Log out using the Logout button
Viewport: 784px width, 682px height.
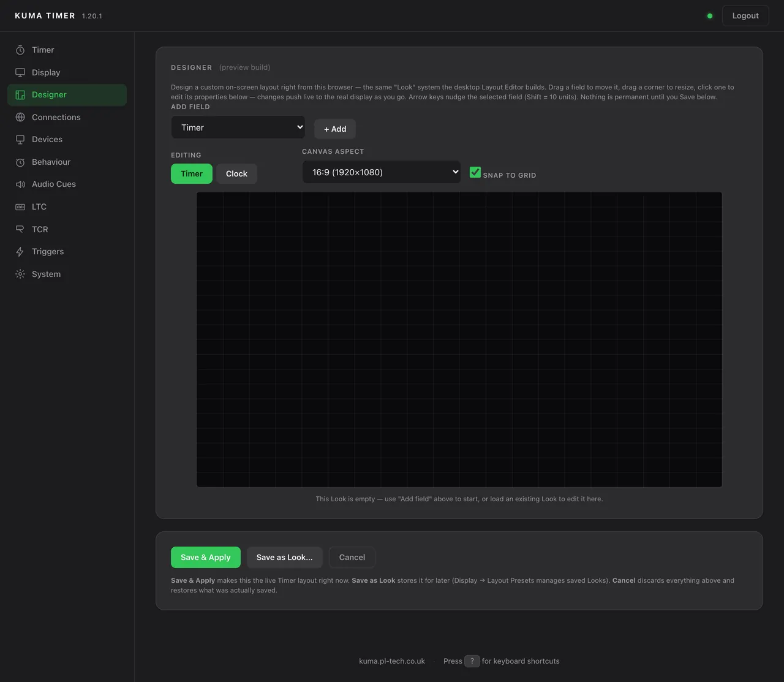click(745, 15)
